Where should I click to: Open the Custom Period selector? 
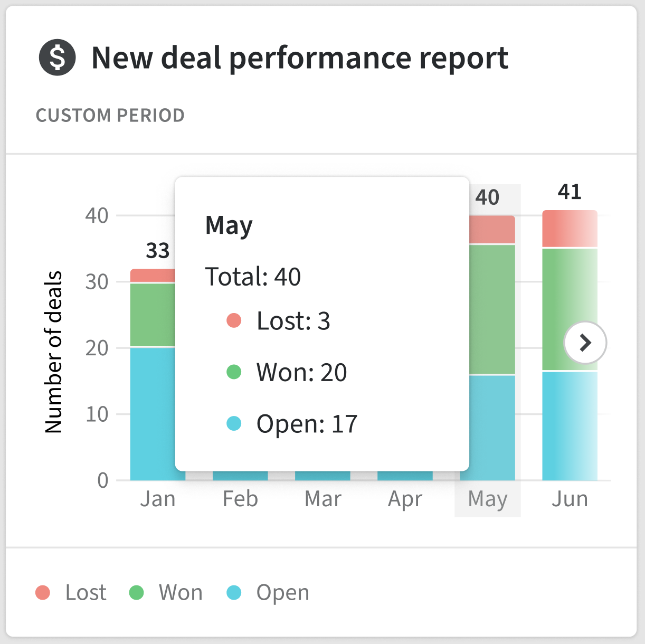110,115
